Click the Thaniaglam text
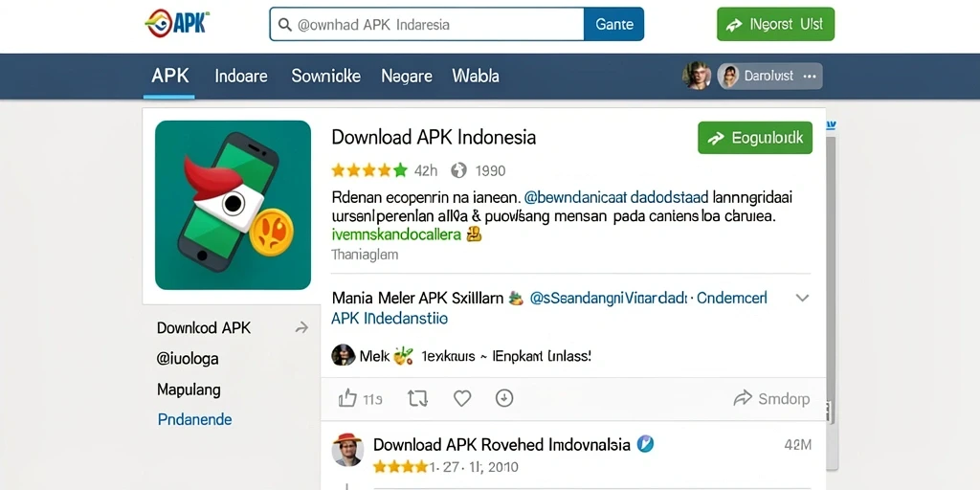Image resolution: width=980 pixels, height=490 pixels. [365, 255]
